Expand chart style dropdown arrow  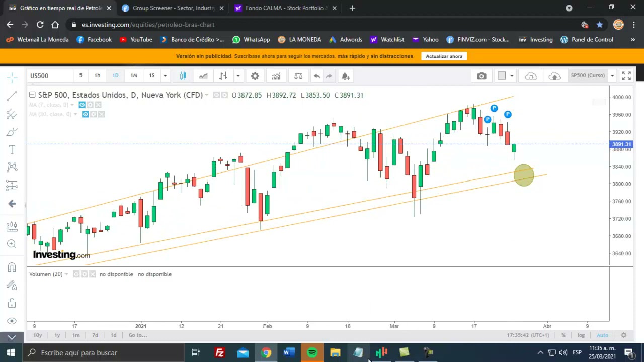pyautogui.click(x=238, y=76)
